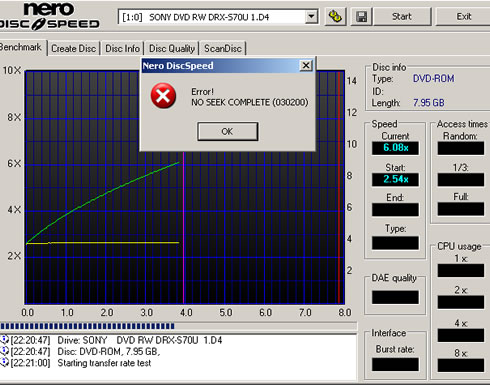Viewport: 490px width, 385px height.
Task: Click the Start button
Action: (x=402, y=16)
